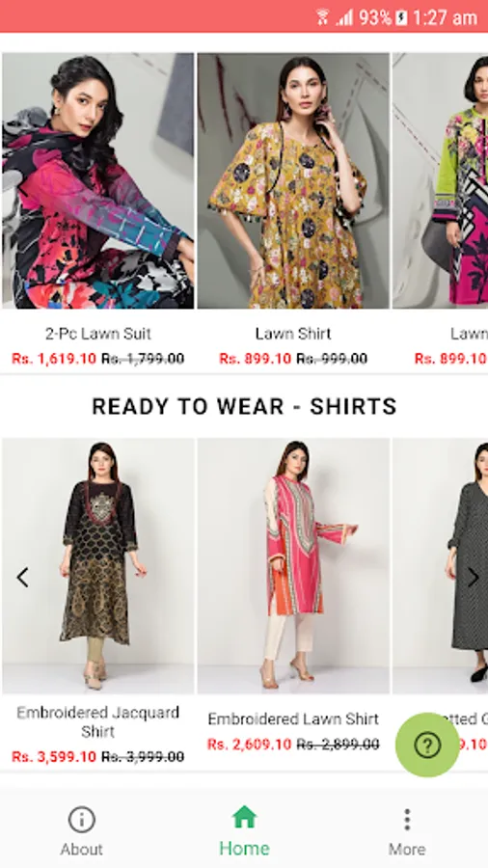488x868 pixels.
Task: Tap the battery icon in status bar
Action: point(402,17)
